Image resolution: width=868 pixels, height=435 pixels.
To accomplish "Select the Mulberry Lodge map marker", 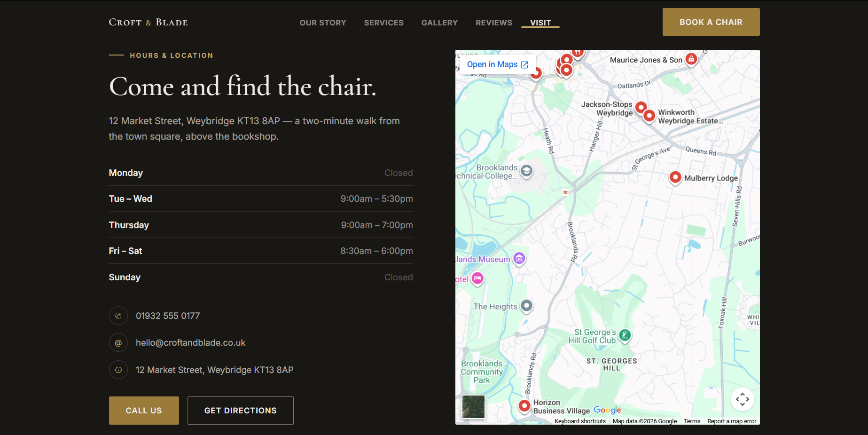I will pos(675,178).
